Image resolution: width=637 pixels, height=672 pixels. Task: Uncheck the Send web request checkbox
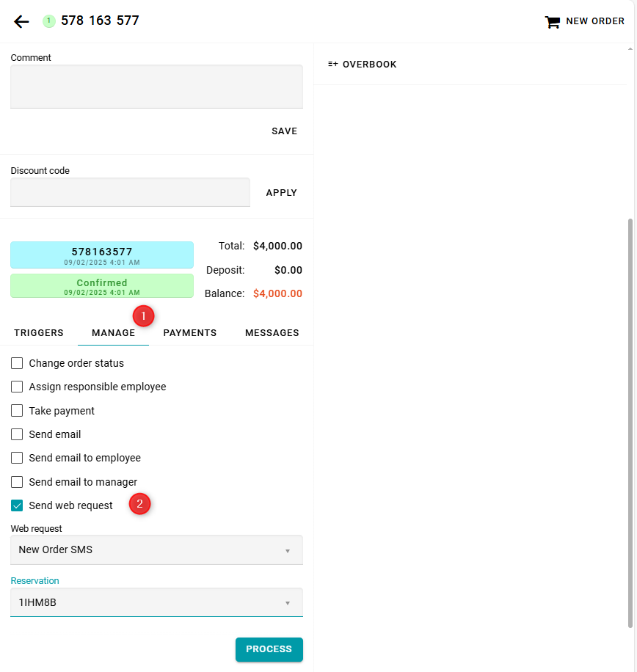click(x=17, y=505)
